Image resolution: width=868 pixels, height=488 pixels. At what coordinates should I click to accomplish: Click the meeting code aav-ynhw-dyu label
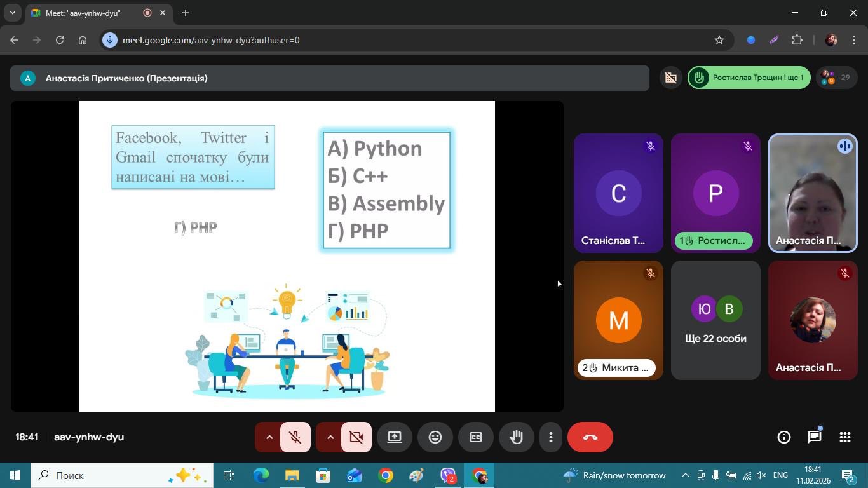pyautogui.click(x=89, y=437)
